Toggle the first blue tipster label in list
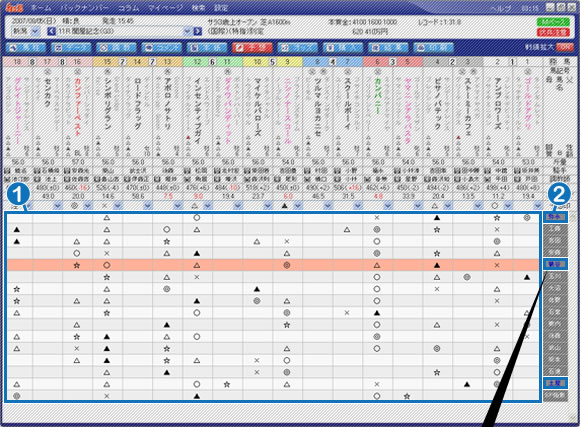The width and height of the screenshot is (580, 427). click(555, 217)
